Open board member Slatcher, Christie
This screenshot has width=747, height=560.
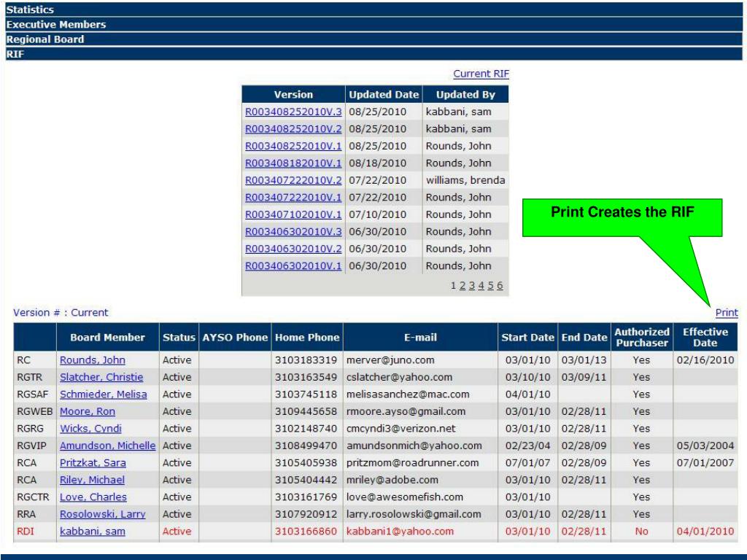pos(101,378)
